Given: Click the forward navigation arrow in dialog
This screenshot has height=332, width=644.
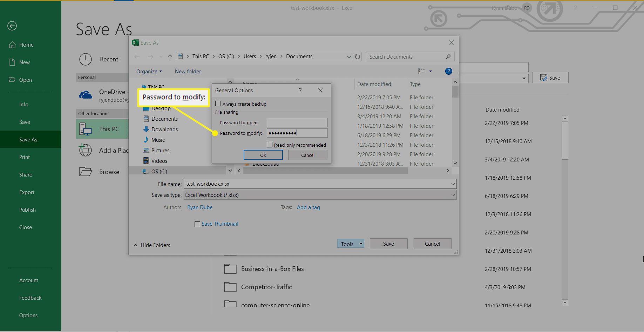Looking at the screenshot, I should coord(150,57).
